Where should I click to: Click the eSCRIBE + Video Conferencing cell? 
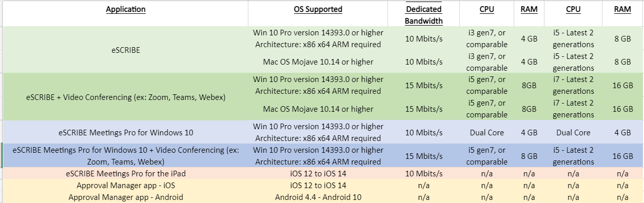point(126,97)
